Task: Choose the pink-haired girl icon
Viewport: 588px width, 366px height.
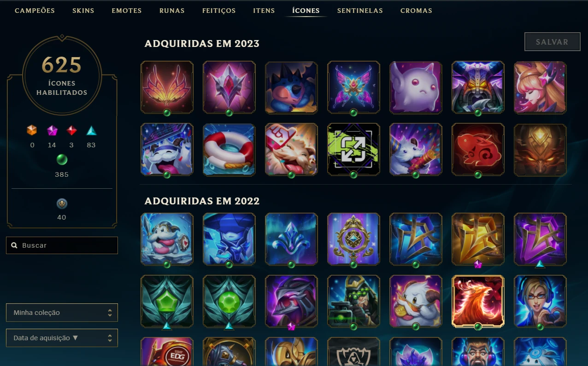Action: 540,87
